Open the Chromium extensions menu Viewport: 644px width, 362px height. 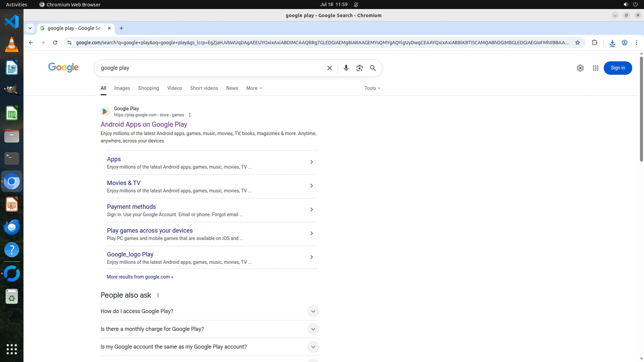[594, 43]
